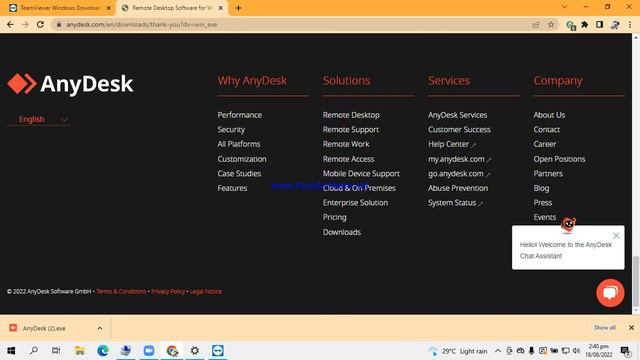Click the page vertical scrollbar thumb
This screenshot has width=640, height=360.
pyautogui.click(x=636, y=281)
